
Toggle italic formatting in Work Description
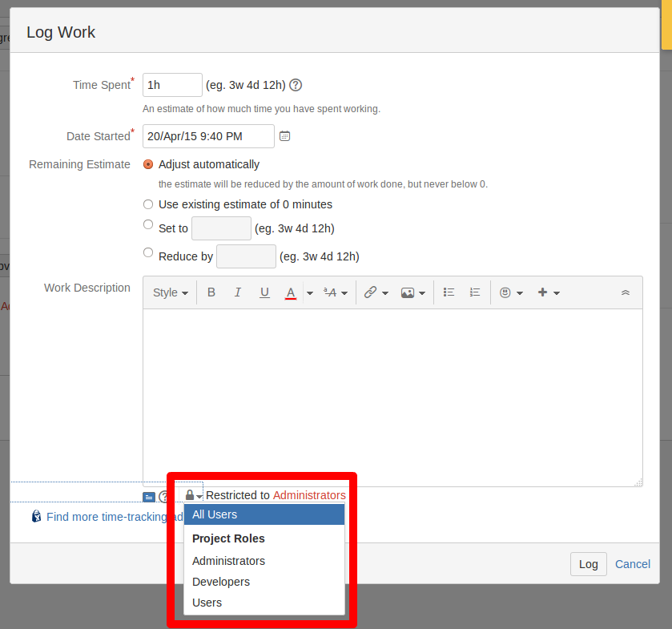[238, 292]
